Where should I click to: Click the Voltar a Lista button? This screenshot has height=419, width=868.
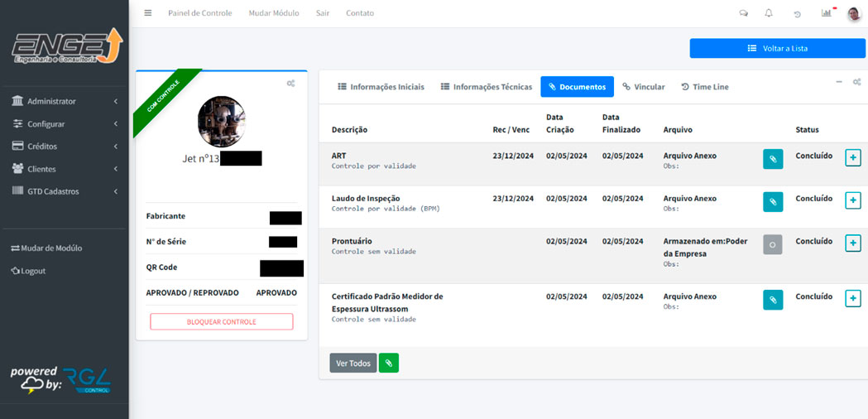[777, 48]
